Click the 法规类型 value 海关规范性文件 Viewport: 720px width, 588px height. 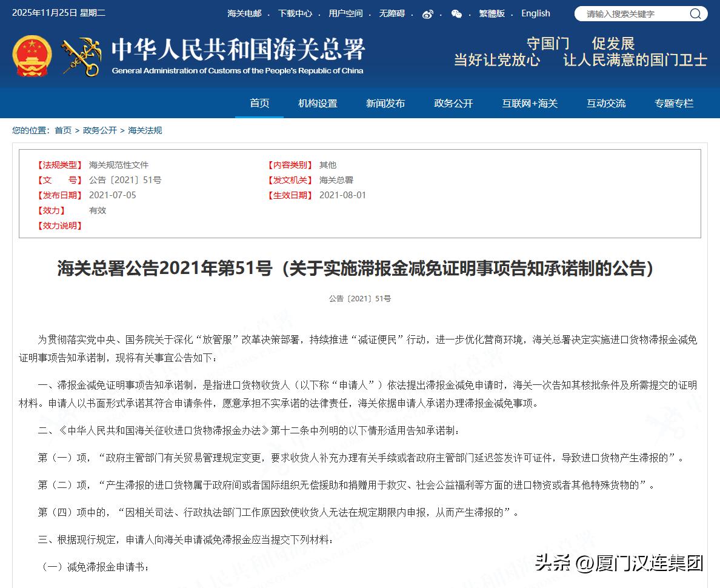pyautogui.click(x=118, y=165)
